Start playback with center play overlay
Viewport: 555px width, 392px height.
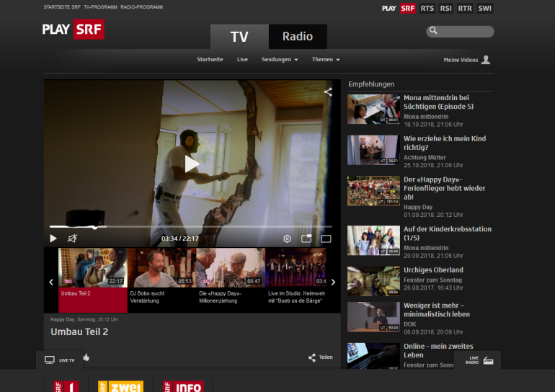(192, 164)
